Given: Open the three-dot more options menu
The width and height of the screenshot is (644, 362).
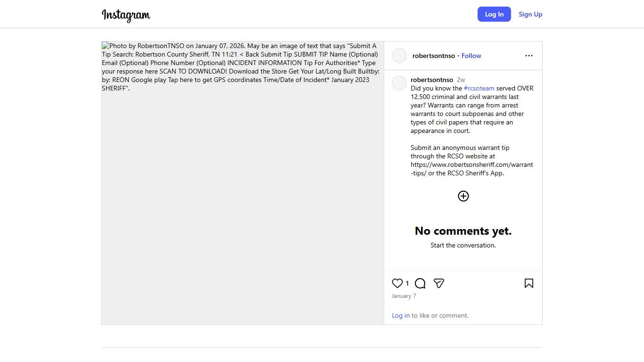Looking at the screenshot, I should [529, 56].
